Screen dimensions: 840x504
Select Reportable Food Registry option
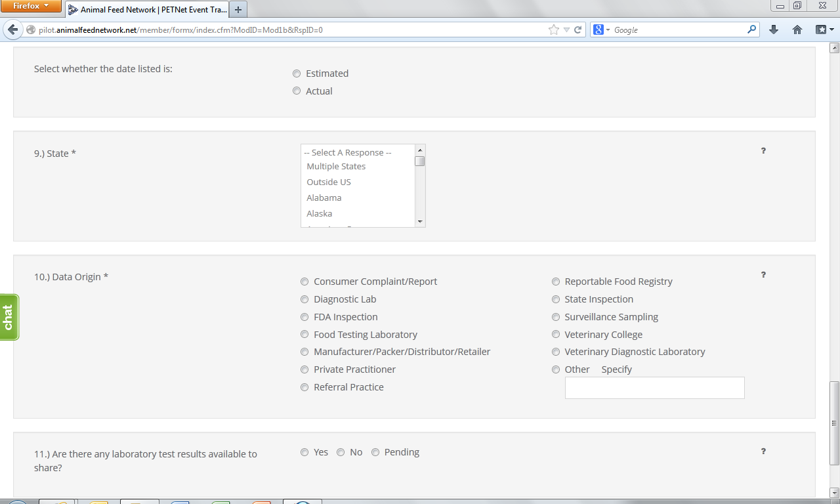(556, 282)
